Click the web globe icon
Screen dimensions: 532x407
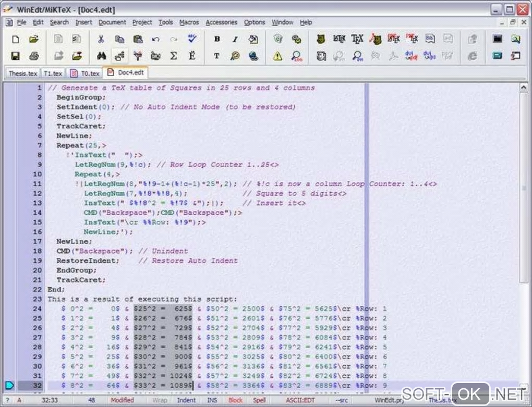(x=253, y=56)
